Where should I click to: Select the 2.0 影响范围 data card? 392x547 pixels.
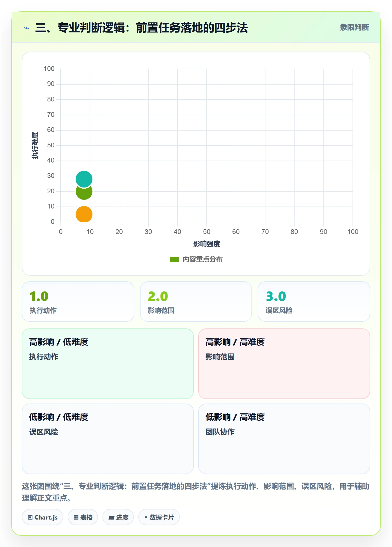click(x=196, y=302)
